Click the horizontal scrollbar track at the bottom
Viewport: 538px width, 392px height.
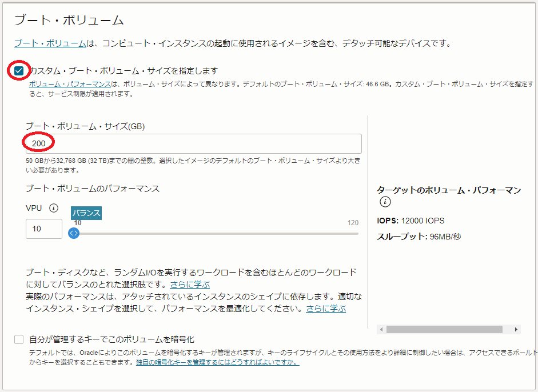446,330
